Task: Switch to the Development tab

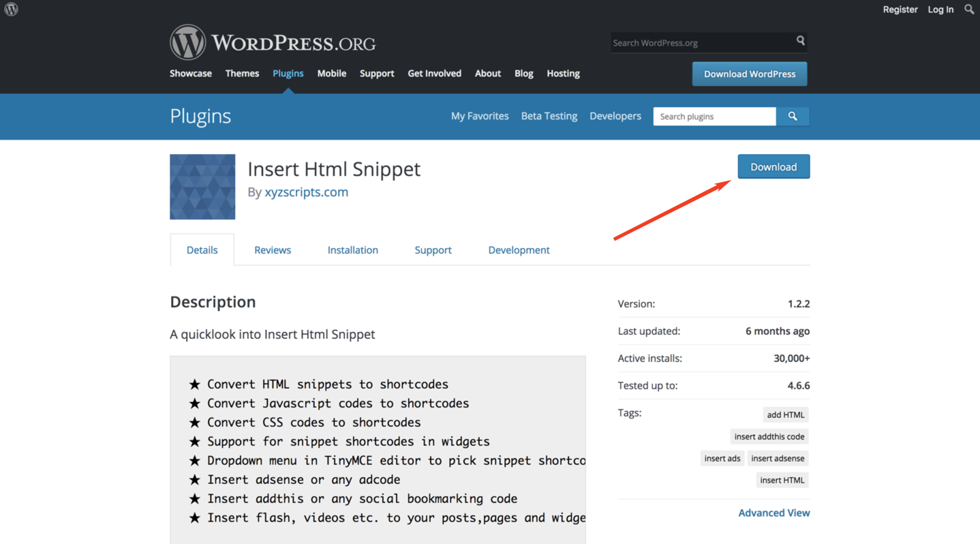Action: tap(519, 250)
